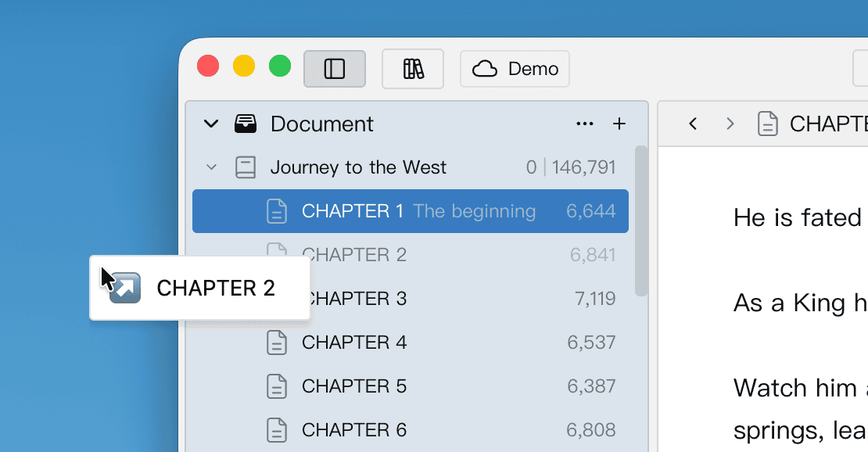This screenshot has width=868, height=452.
Task: Click the editor header document icon
Action: pos(768,124)
